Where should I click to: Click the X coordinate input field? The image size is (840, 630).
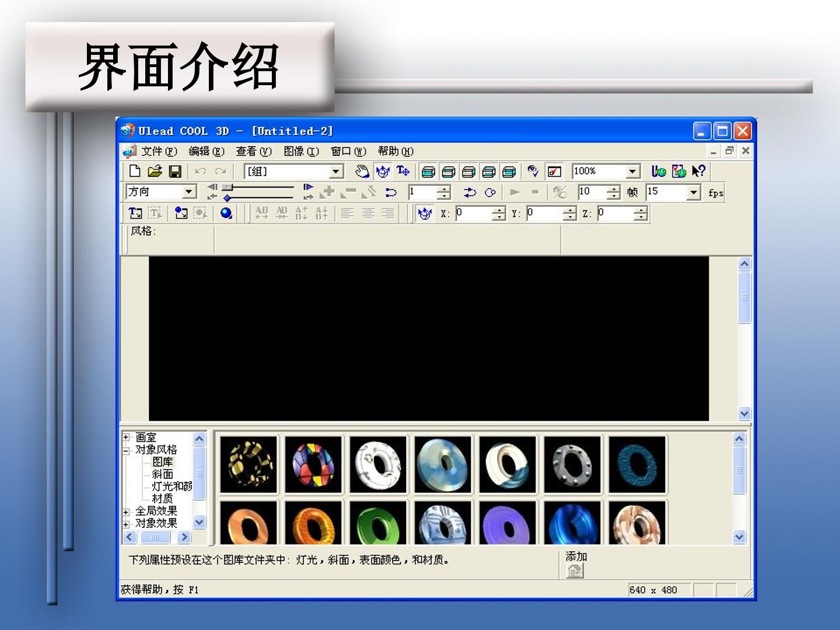click(x=474, y=213)
